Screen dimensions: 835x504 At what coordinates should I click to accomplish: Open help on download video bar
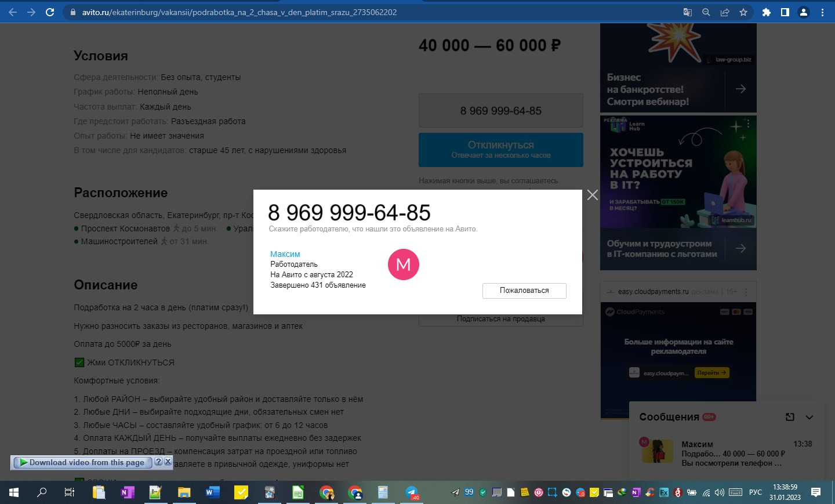click(158, 462)
